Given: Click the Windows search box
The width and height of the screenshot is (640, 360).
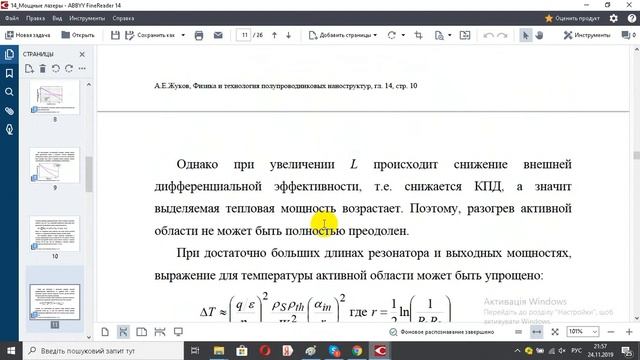Looking at the screenshot, I should click(103, 351).
